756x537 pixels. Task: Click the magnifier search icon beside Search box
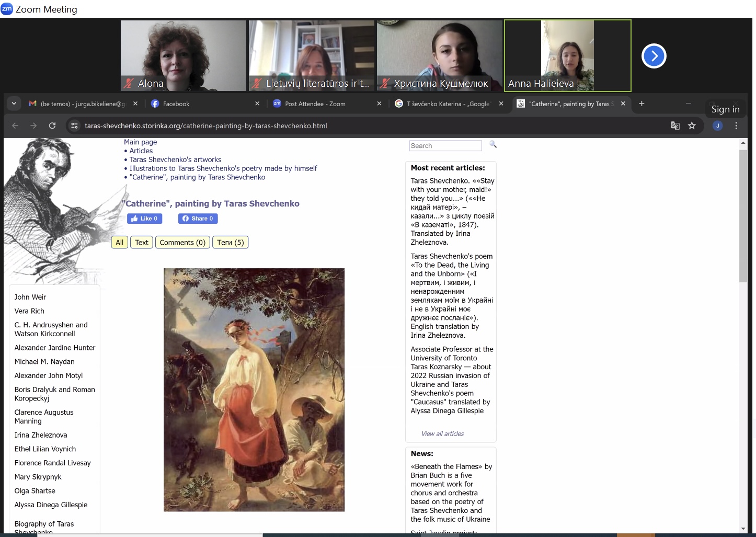tap(493, 144)
